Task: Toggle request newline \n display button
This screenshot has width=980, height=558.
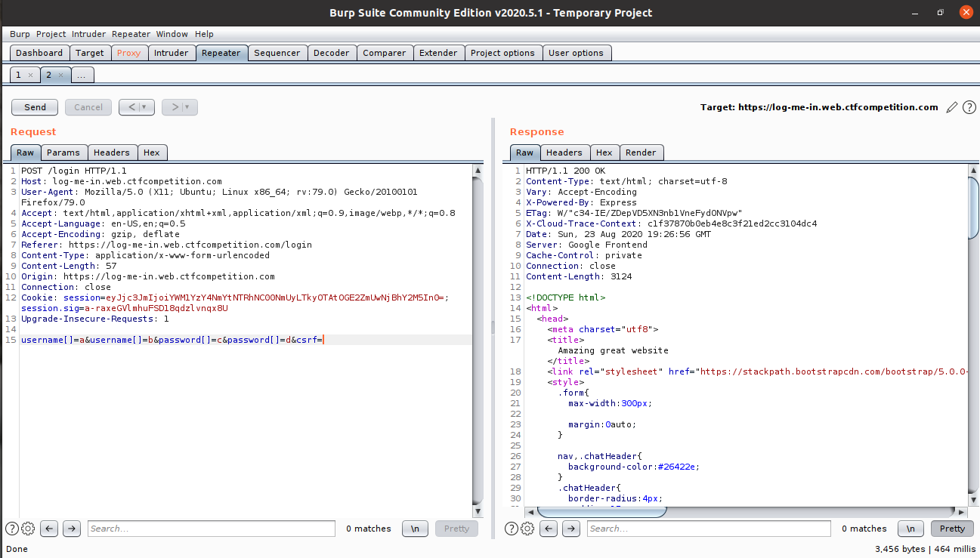Action: coord(416,529)
